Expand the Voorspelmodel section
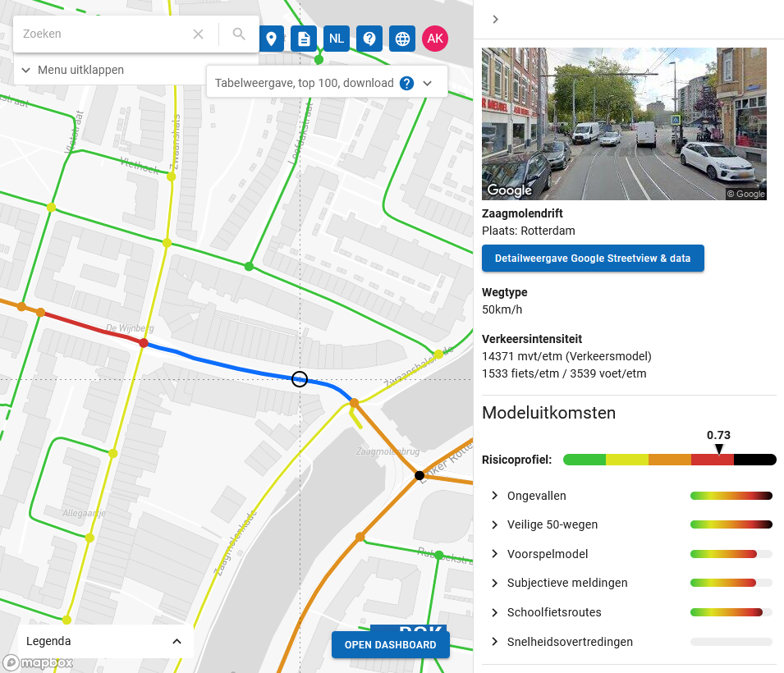 click(493, 554)
